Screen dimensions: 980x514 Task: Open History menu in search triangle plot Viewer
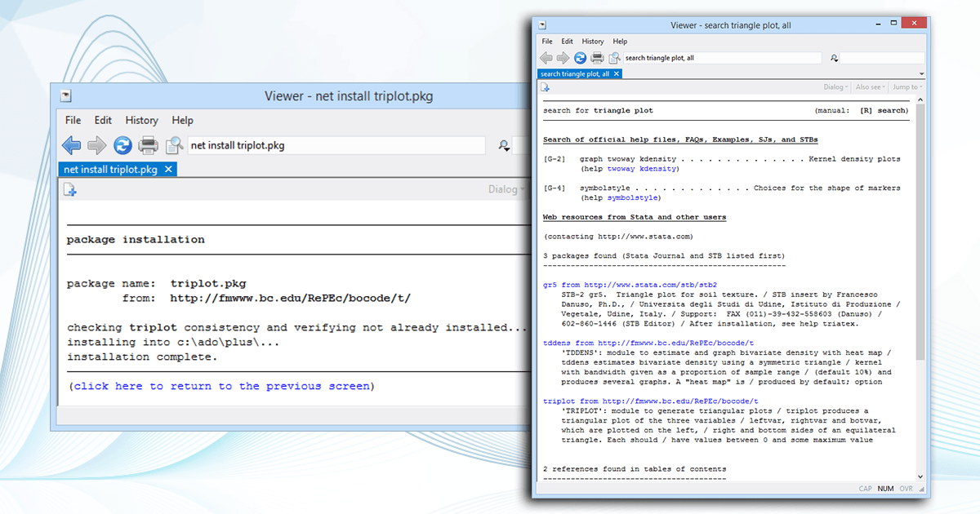pyautogui.click(x=593, y=42)
